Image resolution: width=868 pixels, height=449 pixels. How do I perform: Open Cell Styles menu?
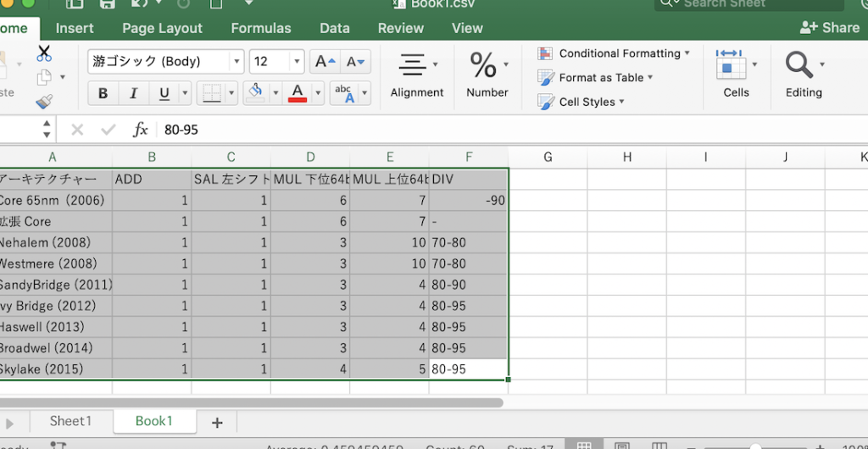[x=581, y=102]
